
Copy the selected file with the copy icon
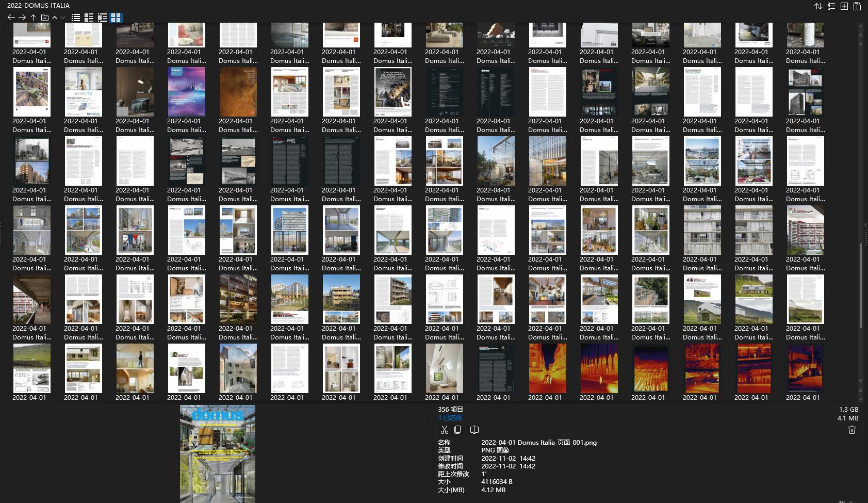pyautogui.click(x=459, y=429)
